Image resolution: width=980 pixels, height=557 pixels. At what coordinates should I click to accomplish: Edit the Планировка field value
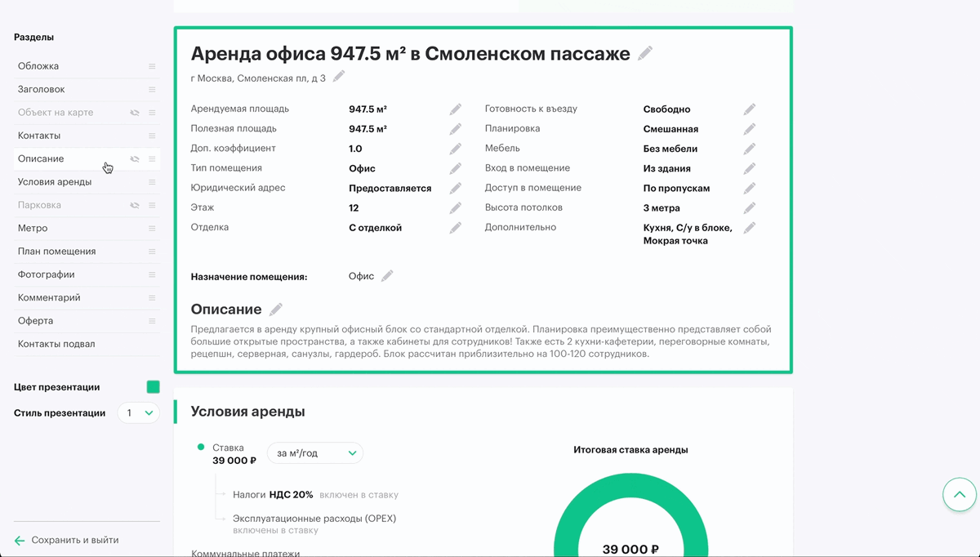click(x=749, y=128)
